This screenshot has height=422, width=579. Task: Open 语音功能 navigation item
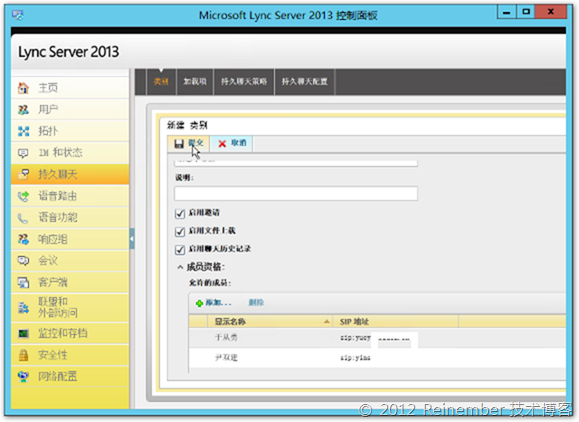70,218
